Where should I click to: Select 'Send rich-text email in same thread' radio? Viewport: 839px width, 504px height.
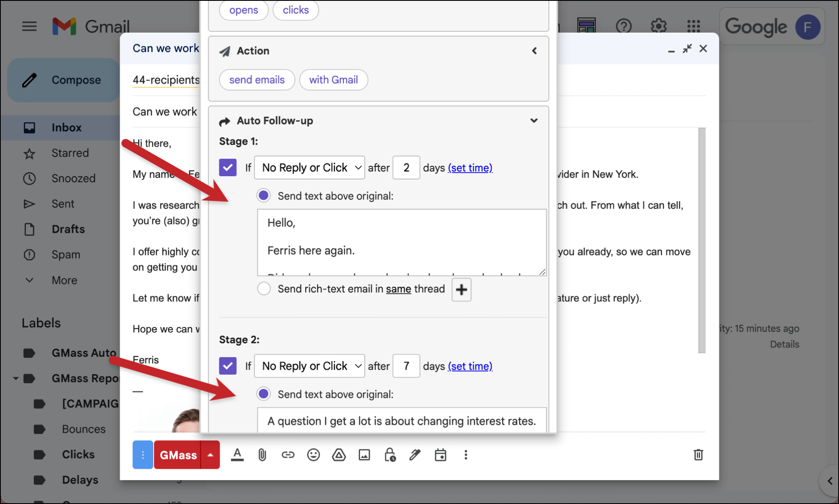[x=264, y=289]
